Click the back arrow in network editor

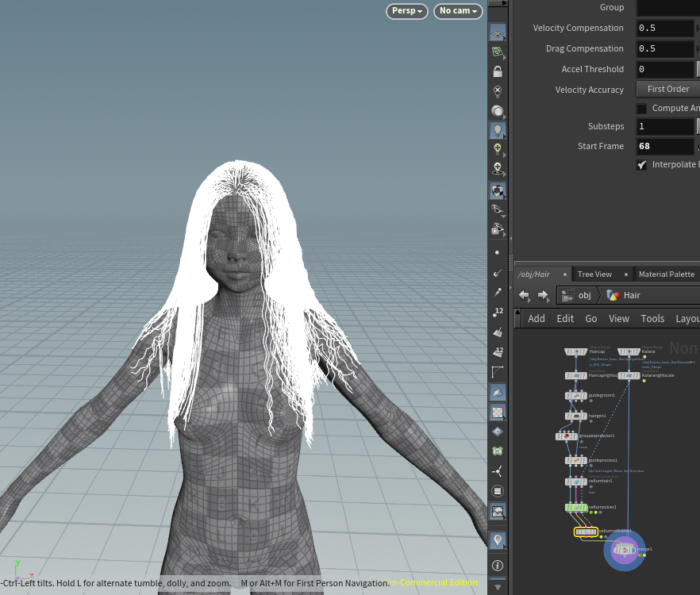(x=525, y=295)
